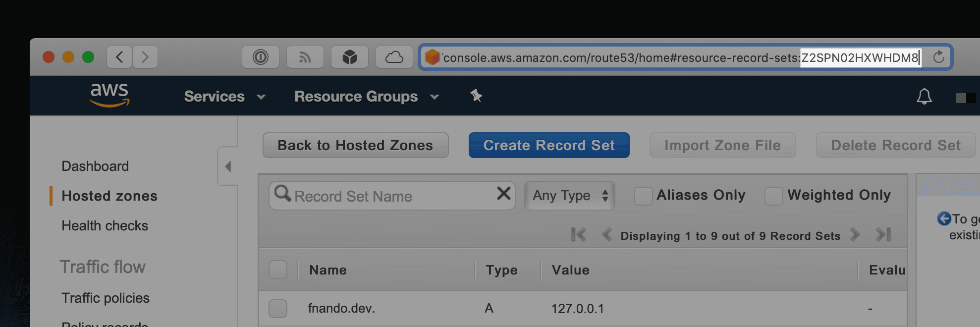Click Back to Hosted Zones button
This screenshot has width=980, height=327.
click(x=355, y=145)
